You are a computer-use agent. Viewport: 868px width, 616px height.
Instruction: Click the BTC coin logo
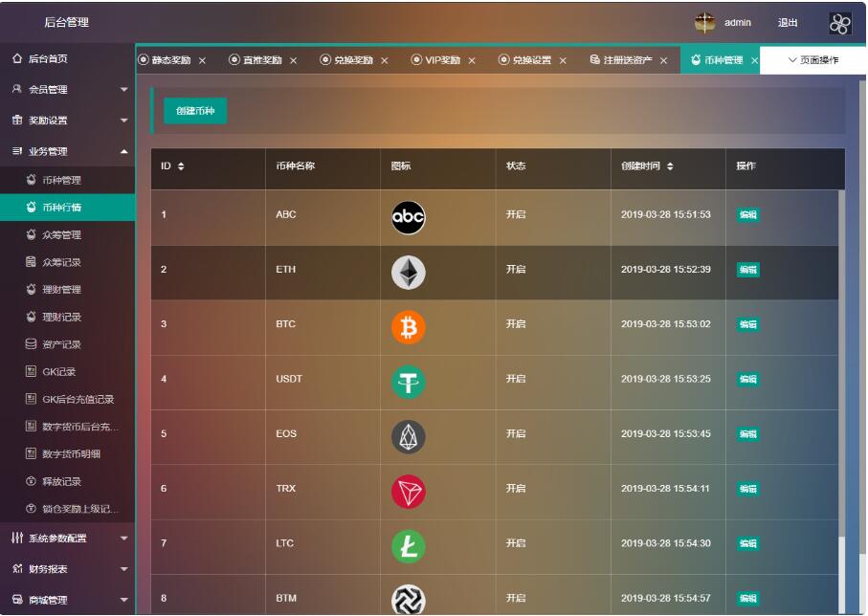tap(409, 327)
